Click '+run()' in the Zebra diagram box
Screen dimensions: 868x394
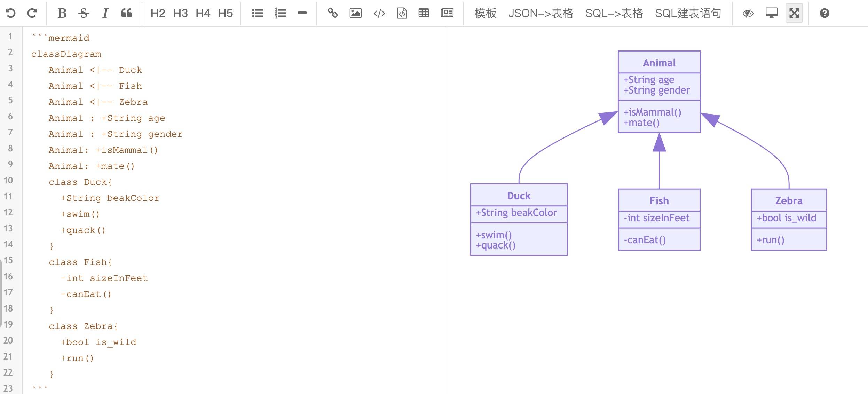771,240
